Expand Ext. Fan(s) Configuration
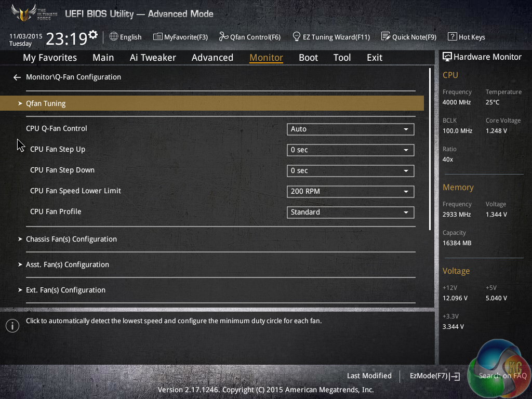Viewport: 532px width, 399px height. (65, 290)
